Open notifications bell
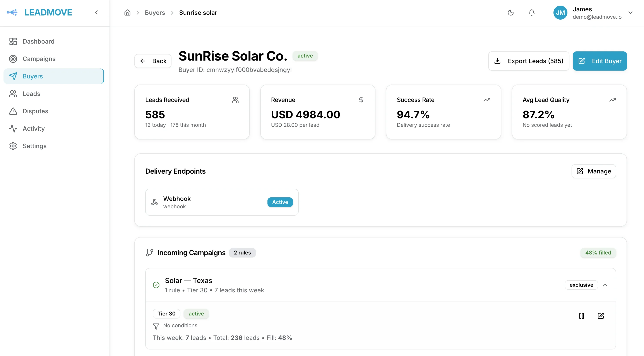 coord(531,12)
